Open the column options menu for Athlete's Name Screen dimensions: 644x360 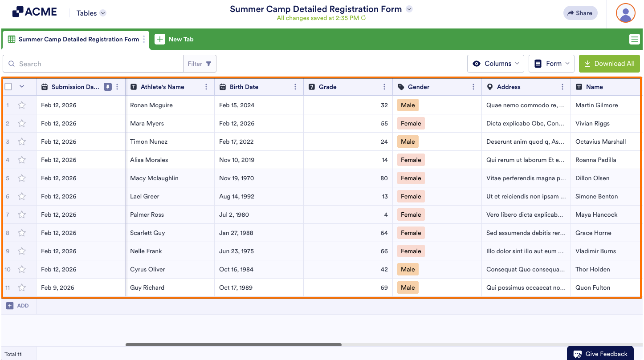click(x=206, y=87)
